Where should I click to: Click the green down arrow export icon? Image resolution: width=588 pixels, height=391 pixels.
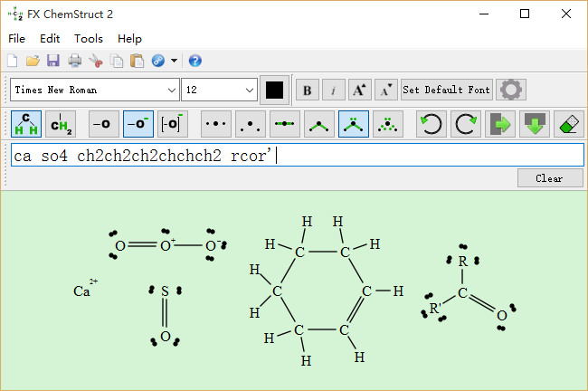click(535, 123)
